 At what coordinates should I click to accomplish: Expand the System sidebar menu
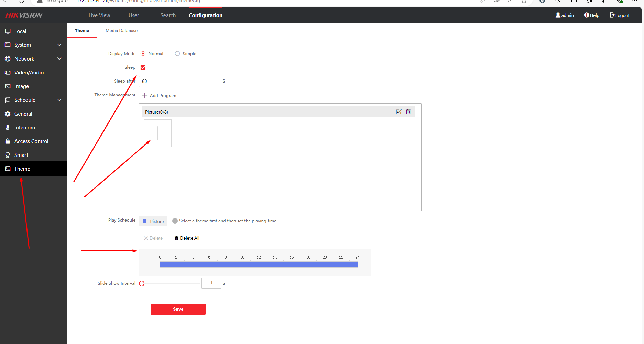coord(59,45)
